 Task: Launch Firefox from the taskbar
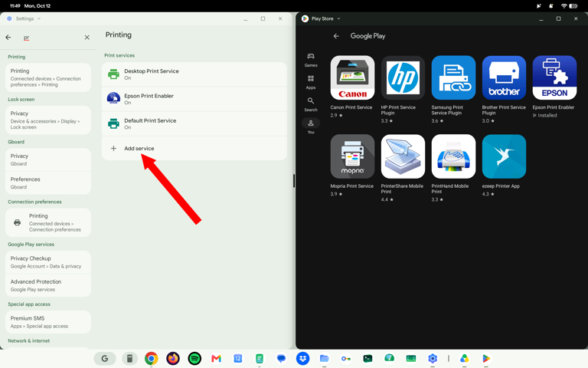point(173,359)
